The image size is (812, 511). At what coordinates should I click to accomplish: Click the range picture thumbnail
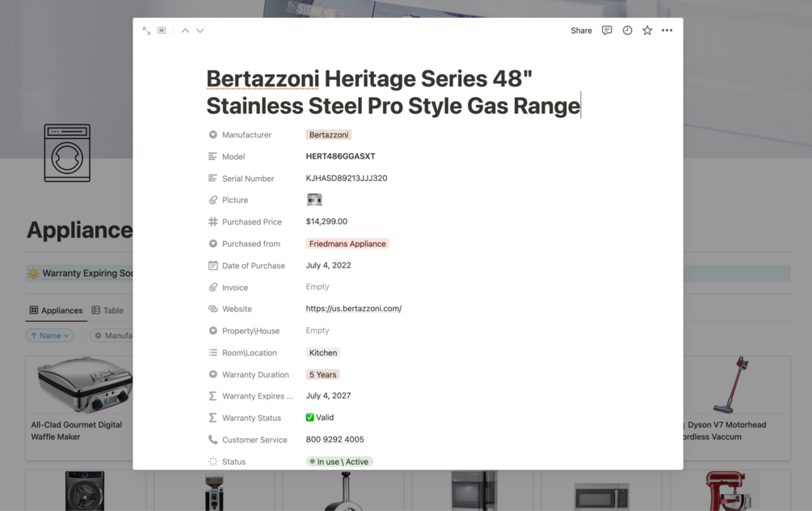[x=314, y=200]
